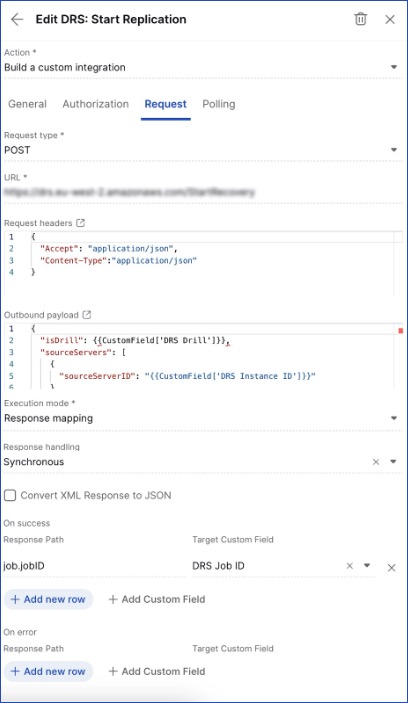Click the red error marker in payload editor
408x703 pixels.
400,331
